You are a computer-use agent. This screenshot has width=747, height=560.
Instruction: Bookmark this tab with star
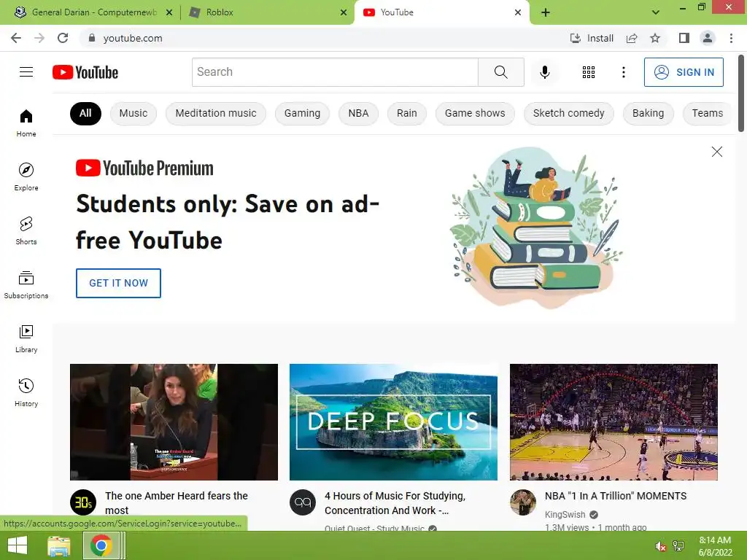tap(655, 38)
